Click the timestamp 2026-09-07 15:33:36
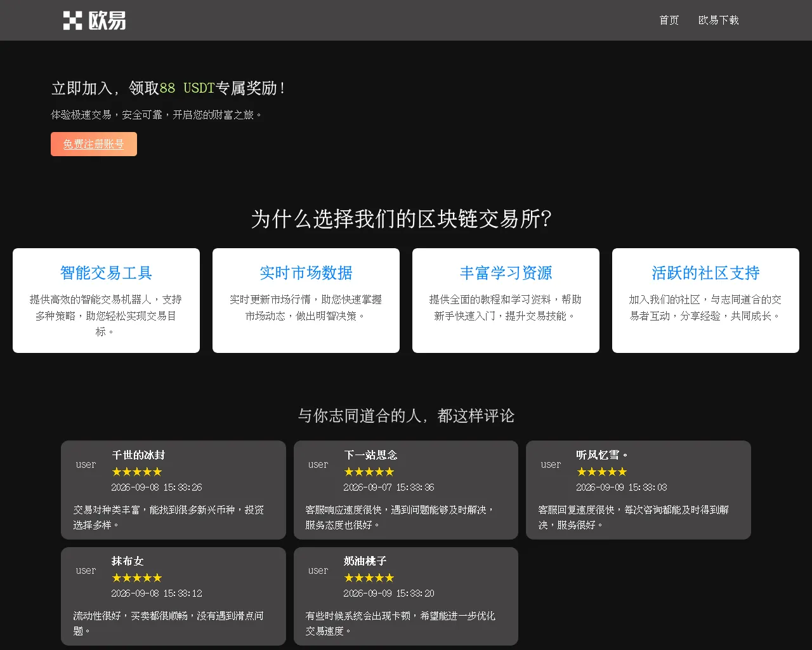 tap(389, 487)
